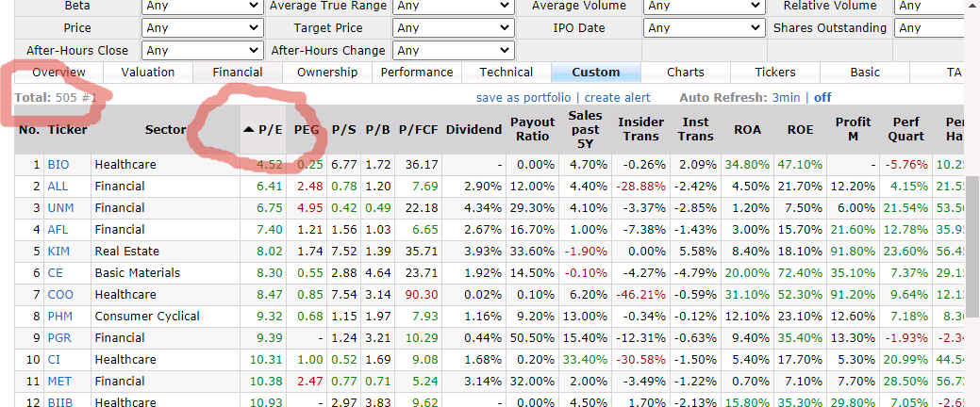Screen dimensions: 980x407
Task: Sort by the ROE column header
Action: coord(801,130)
